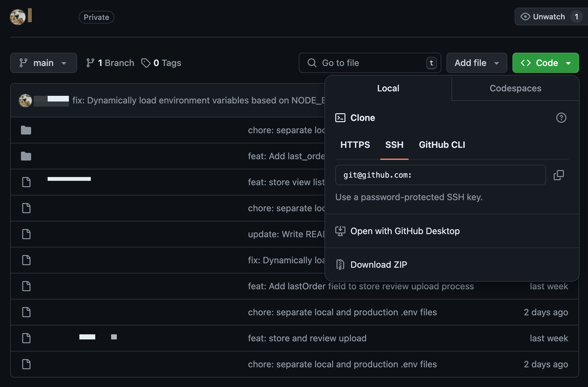The height and width of the screenshot is (387, 588).
Task: Click the tag icon beside 0 Tags
Action: (146, 63)
